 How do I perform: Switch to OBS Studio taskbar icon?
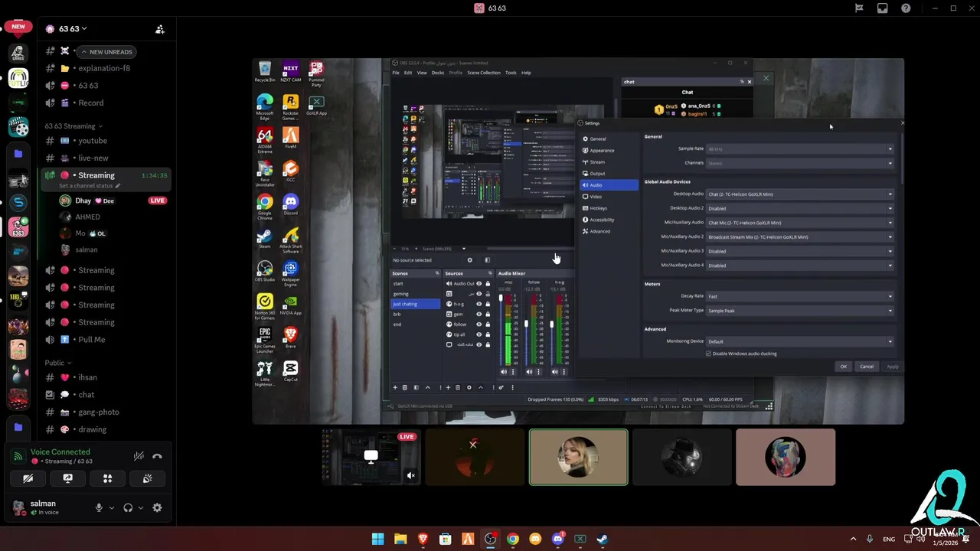coord(490,539)
